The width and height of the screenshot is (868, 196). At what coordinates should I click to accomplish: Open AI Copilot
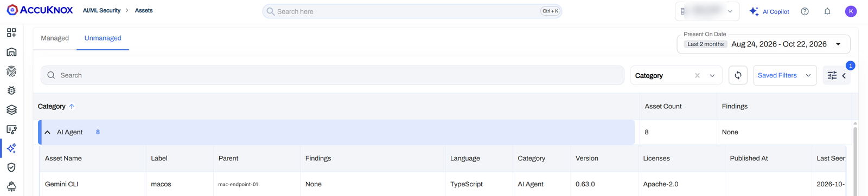point(769,11)
